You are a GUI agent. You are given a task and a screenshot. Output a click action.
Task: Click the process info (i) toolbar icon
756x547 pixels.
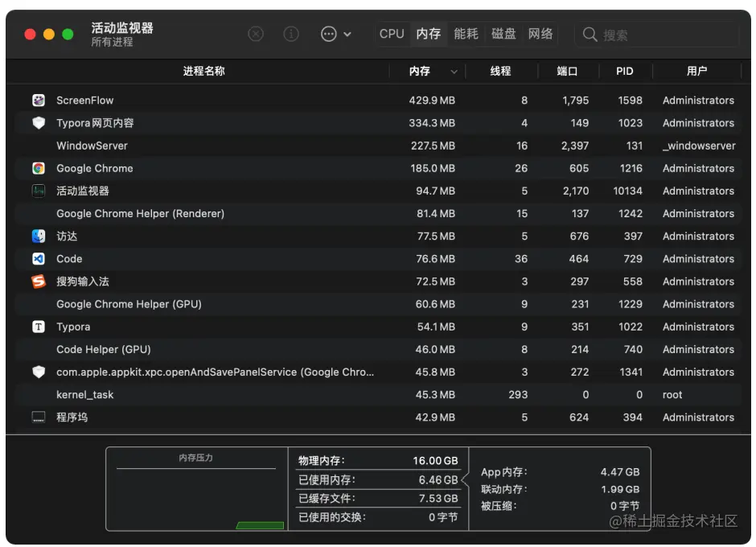click(290, 34)
